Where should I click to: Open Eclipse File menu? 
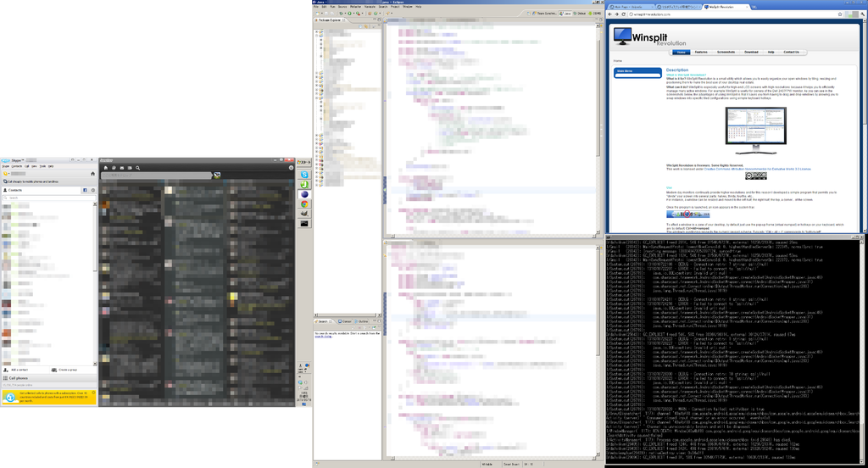click(x=316, y=7)
